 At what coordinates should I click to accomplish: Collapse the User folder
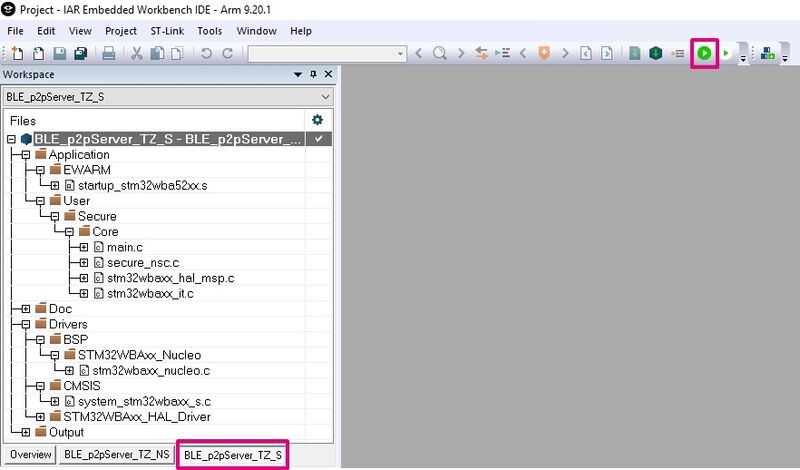pos(40,201)
